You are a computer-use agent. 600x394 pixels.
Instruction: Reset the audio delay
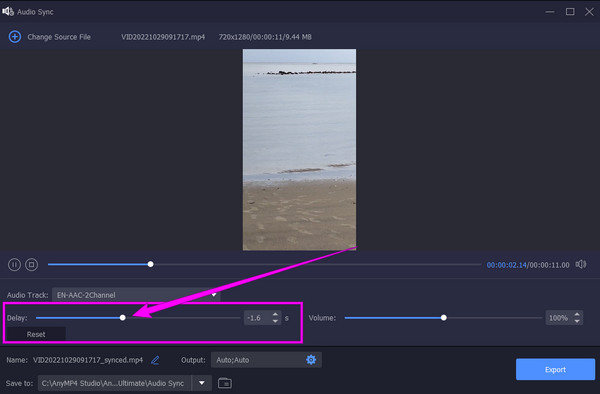pyautogui.click(x=36, y=334)
